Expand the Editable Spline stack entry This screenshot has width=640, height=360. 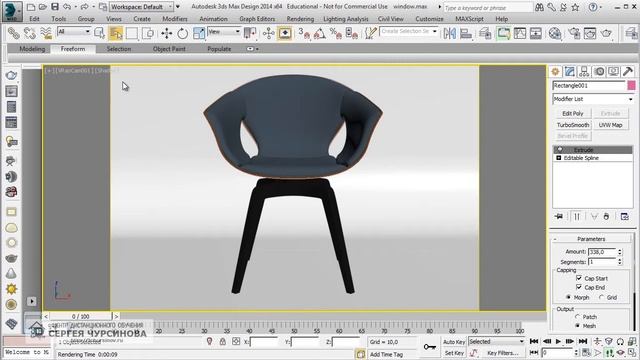pyautogui.click(x=559, y=158)
